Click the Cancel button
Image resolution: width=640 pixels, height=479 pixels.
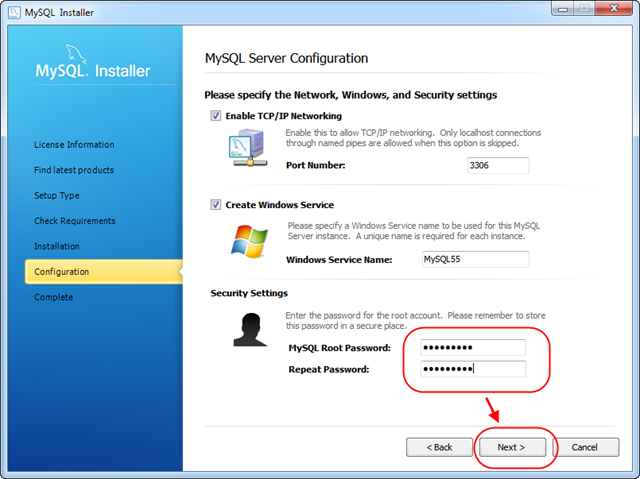coord(586,447)
